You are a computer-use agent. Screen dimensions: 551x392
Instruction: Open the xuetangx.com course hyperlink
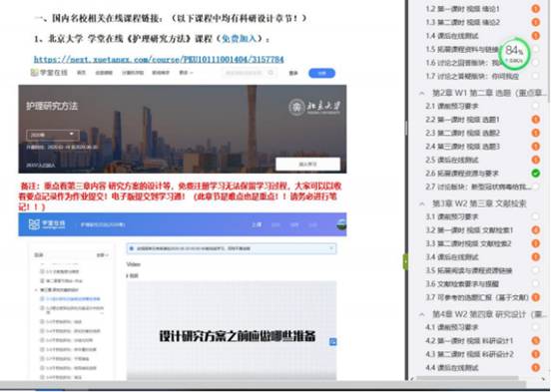click(x=159, y=60)
